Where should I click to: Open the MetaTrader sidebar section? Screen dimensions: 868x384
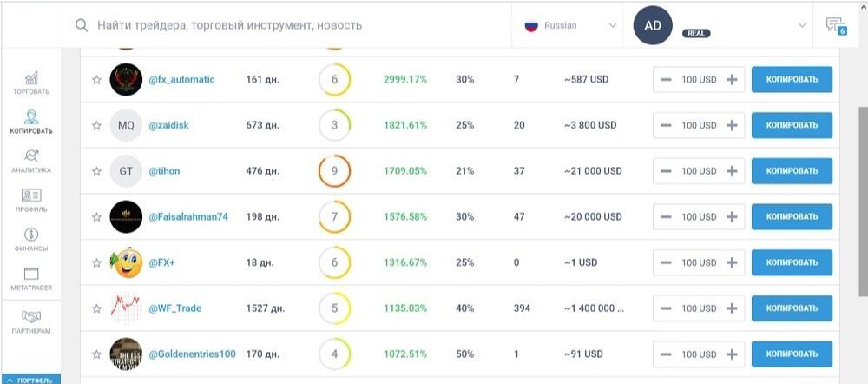point(31,279)
